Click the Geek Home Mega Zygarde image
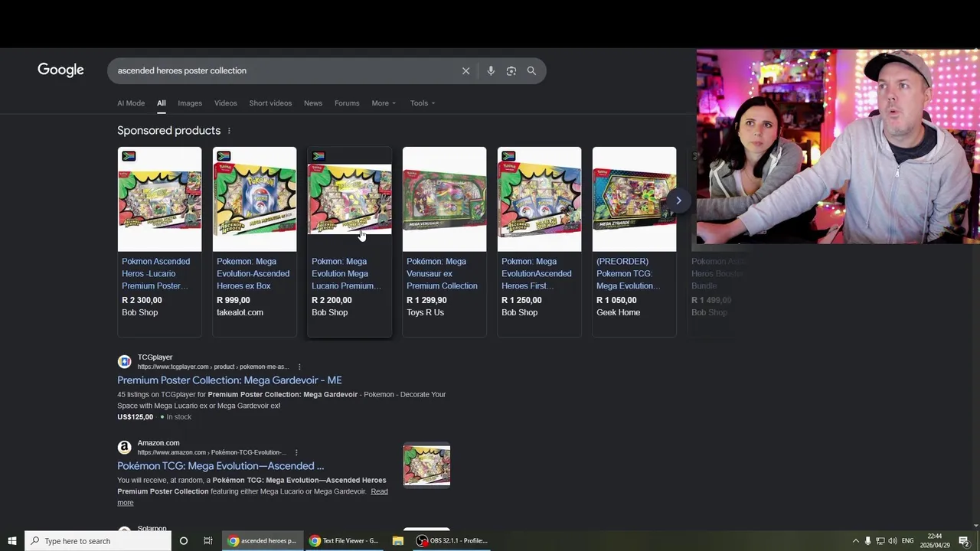980x551 pixels. 634,199
